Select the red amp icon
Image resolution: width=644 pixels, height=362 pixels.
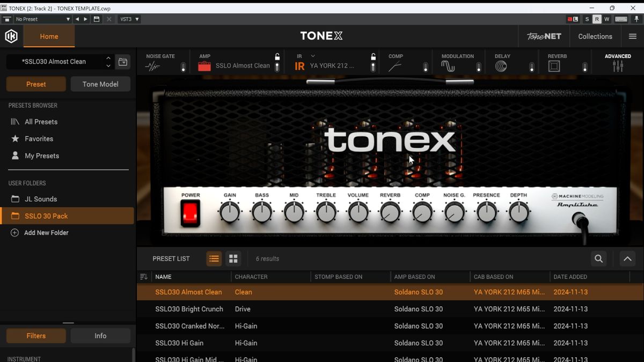[x=204, y=66]
